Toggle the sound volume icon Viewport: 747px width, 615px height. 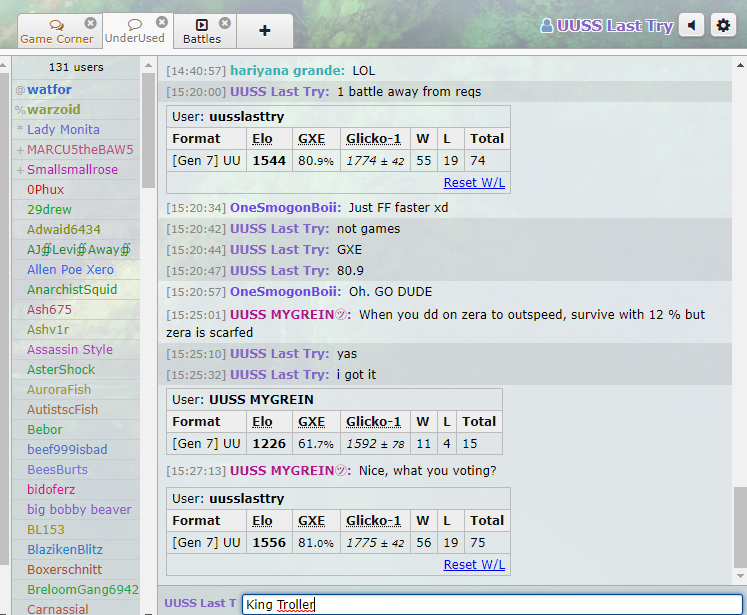click(691, 26)
